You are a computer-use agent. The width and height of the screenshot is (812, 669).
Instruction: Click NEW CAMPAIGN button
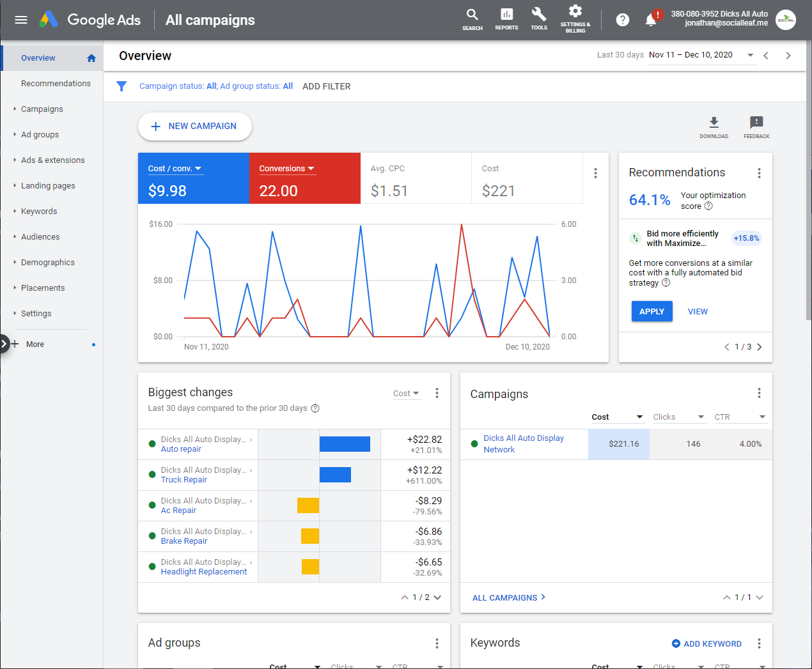tap(194, 127)
